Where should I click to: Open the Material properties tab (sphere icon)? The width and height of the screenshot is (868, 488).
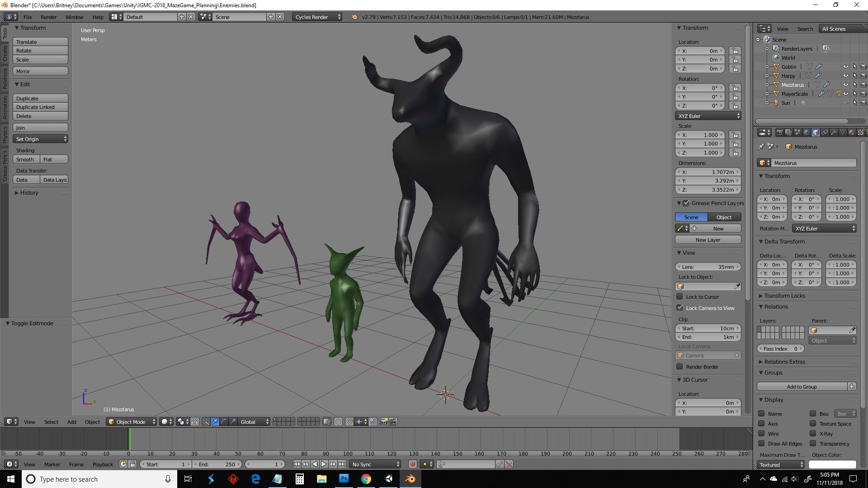coord(852,132)
